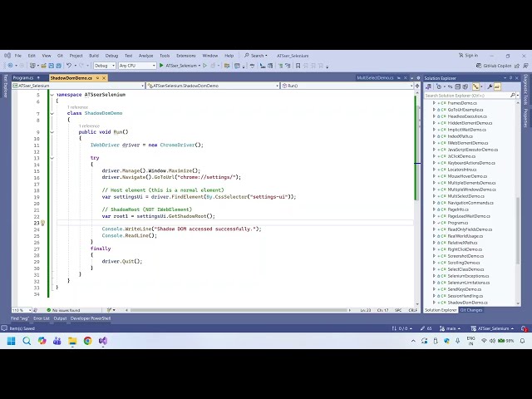Viewport: 532px width, 399px height.
Task: Collapse the try block at line 13
Action: point(52,158)
